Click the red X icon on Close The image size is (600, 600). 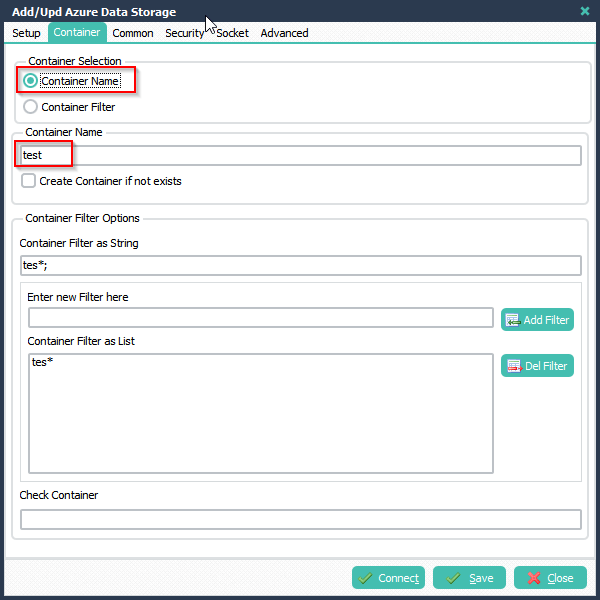coord(534,578)
